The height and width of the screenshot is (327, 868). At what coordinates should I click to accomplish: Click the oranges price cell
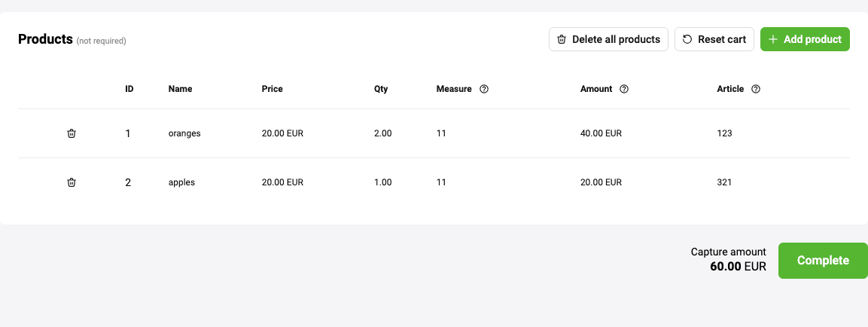[x=282, y=133]
